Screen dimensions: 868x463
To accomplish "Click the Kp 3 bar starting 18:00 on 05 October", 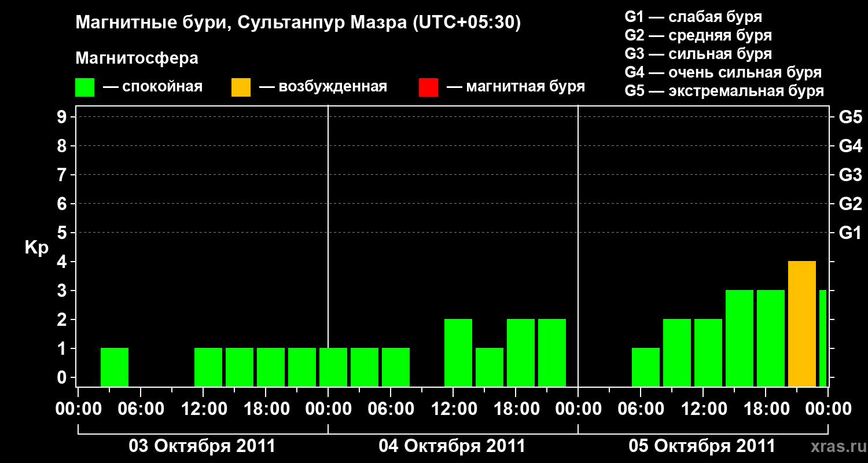I will pyautogui.click(x=771, y=339).
